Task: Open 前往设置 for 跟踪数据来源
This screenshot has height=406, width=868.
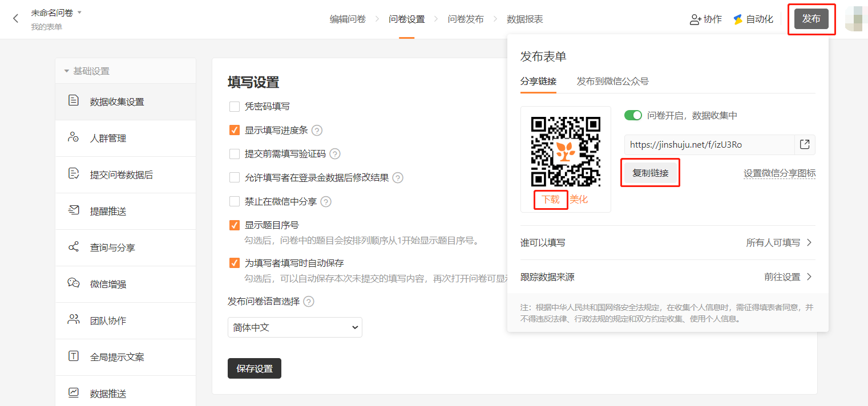Action: pyautogui.click(x=788, y=277)
